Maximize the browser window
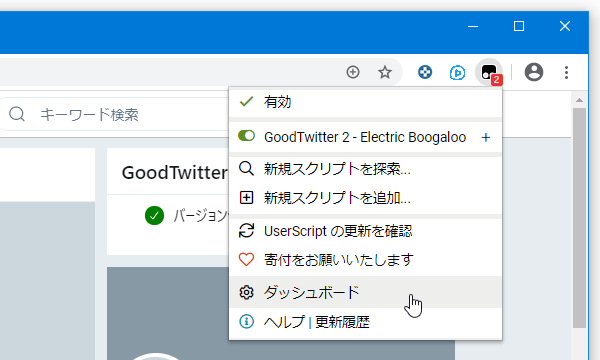Viewport: 600px width, 360px height. tap(519, 26)
